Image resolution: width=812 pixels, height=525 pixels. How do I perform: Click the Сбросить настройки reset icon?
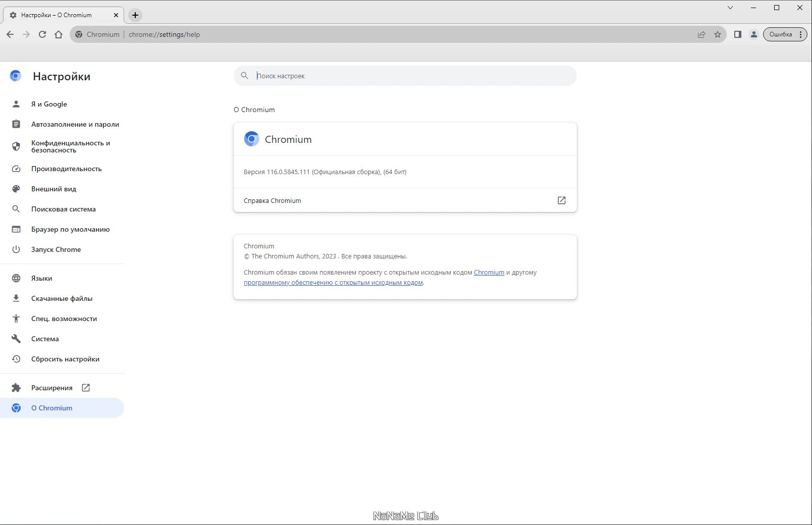point(16,359)
